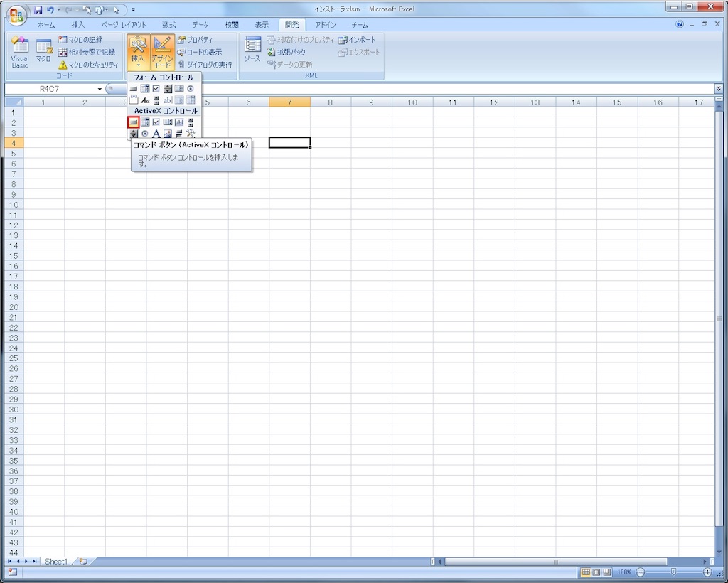
Task: Open the Office button menu
Action: 16,14
